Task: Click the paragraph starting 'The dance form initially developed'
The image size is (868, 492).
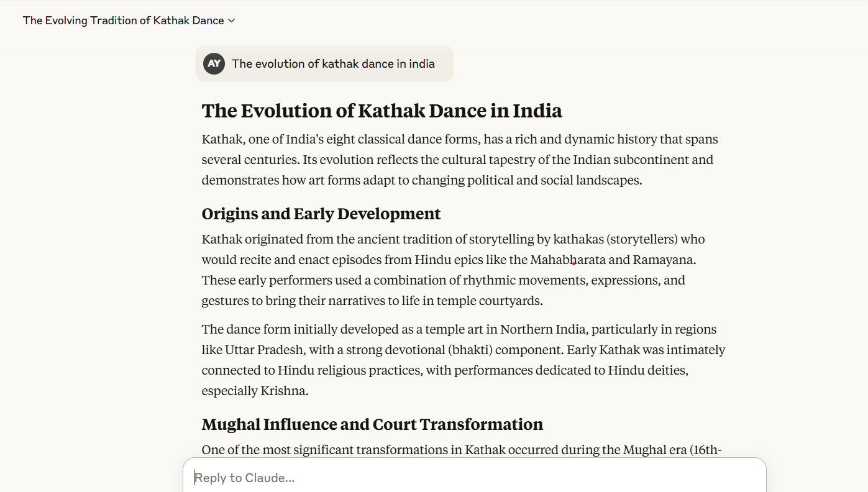Action: pyautogui.click(x=464, y=360)
